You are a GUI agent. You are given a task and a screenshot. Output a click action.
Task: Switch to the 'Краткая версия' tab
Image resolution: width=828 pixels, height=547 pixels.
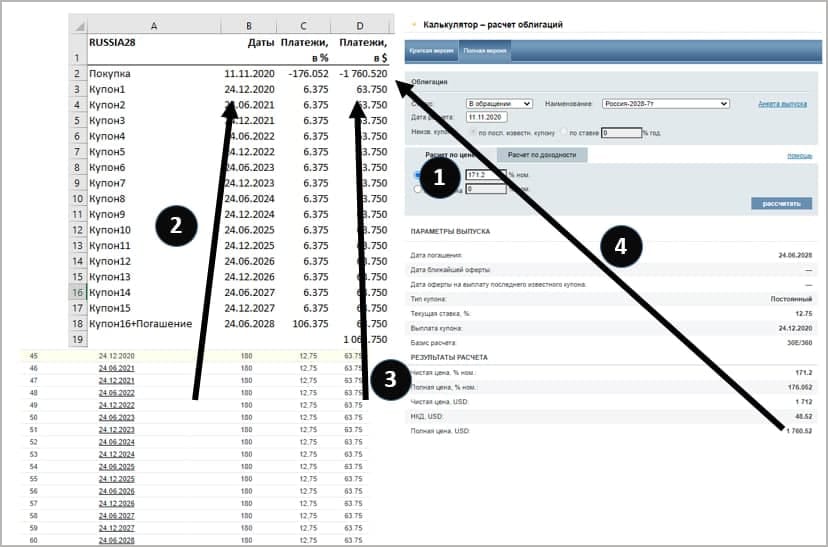pos(428,49)
